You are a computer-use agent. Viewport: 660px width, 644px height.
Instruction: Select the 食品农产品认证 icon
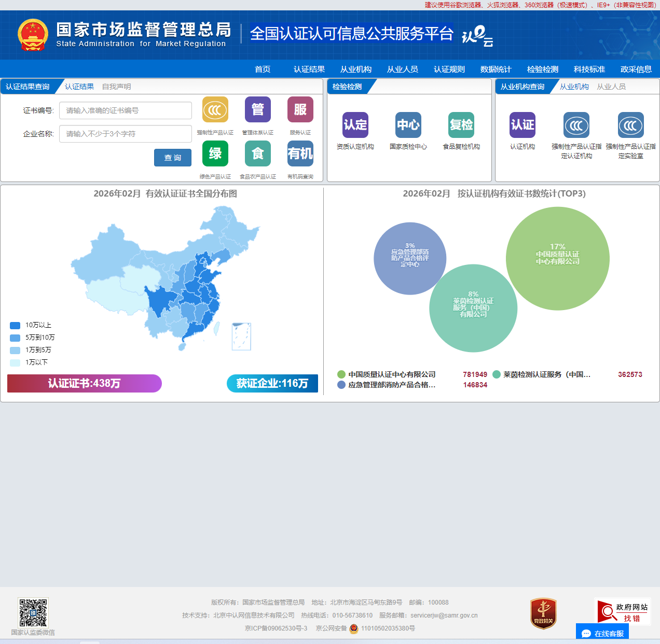click(257, 153)
